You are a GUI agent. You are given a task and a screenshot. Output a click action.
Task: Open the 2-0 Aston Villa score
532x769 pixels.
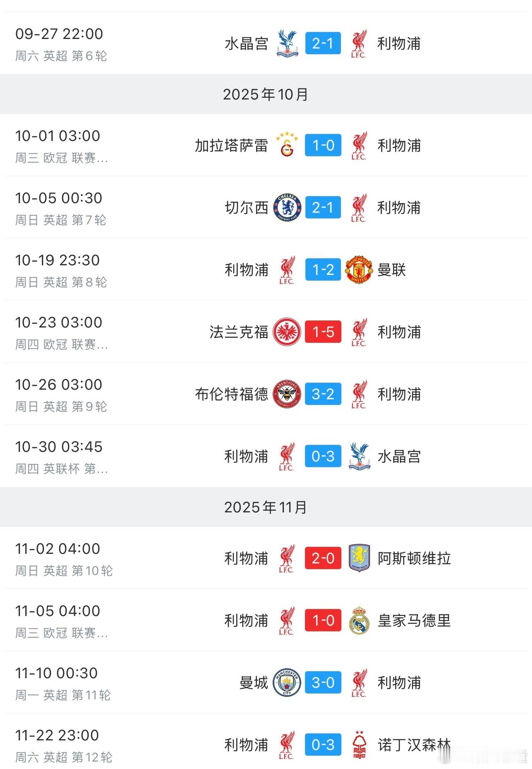323,558
